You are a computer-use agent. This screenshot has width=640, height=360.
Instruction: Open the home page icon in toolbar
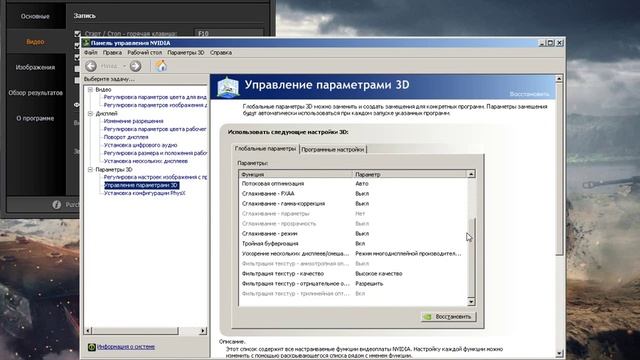click(161, 66)
